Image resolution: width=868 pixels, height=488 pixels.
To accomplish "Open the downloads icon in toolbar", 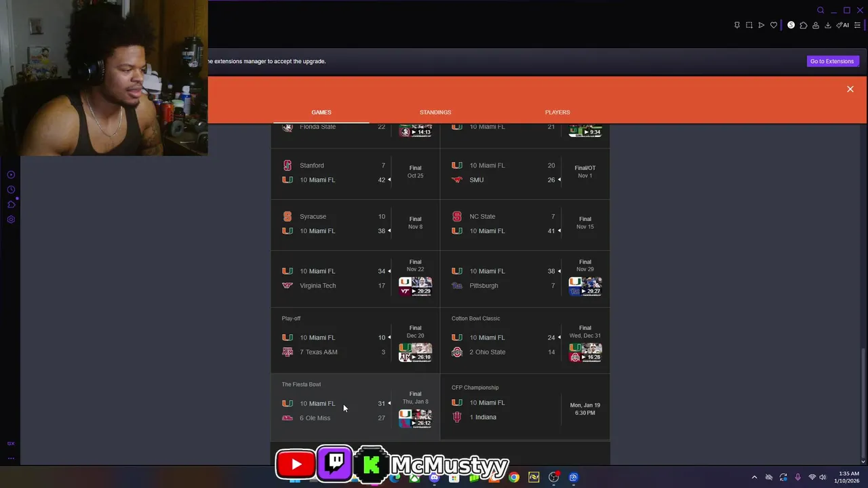I will [x=828, y=25].
